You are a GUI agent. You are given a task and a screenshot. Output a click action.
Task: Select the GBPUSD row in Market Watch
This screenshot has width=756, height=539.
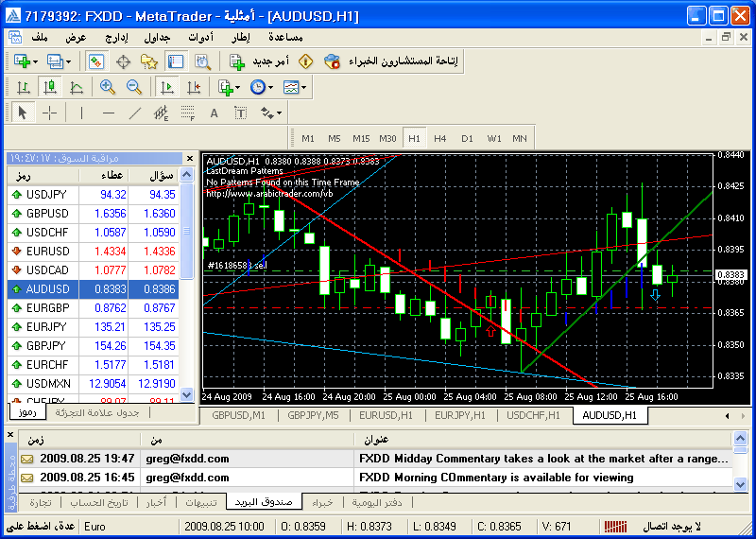coord(47,213)
